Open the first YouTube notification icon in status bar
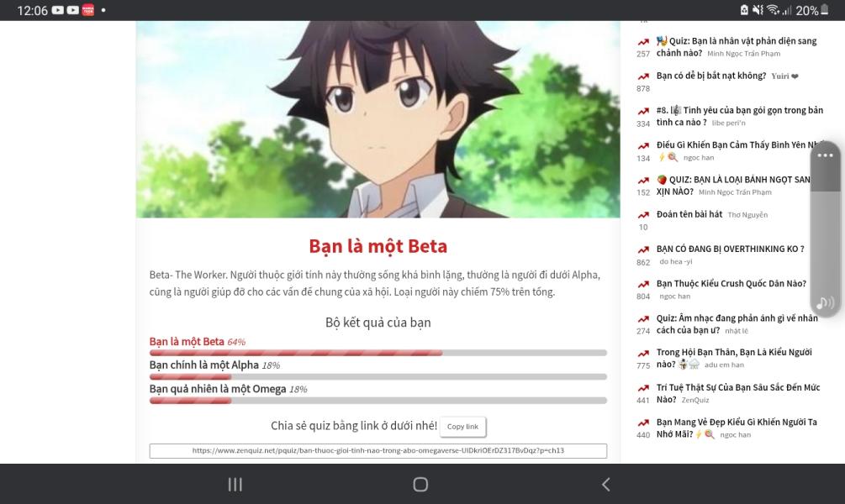The width and height of the screenshot is (845, 504). [x=58, y=9]
